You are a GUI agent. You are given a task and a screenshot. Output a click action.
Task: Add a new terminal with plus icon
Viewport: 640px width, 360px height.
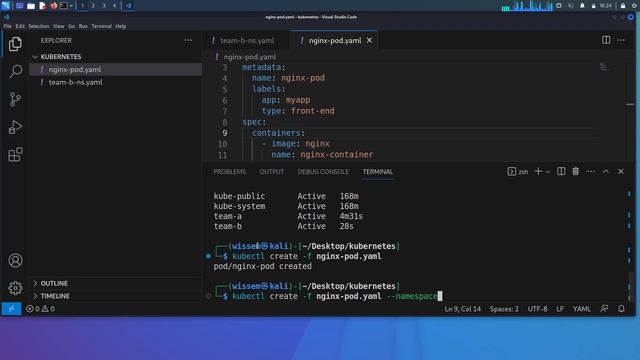pos(538,172)
